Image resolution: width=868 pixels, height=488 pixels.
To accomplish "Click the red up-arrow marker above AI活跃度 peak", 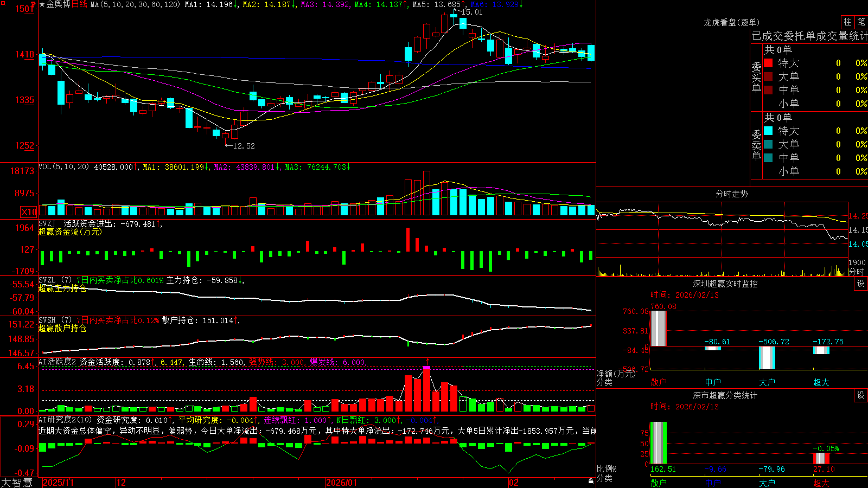I will 427,361.
